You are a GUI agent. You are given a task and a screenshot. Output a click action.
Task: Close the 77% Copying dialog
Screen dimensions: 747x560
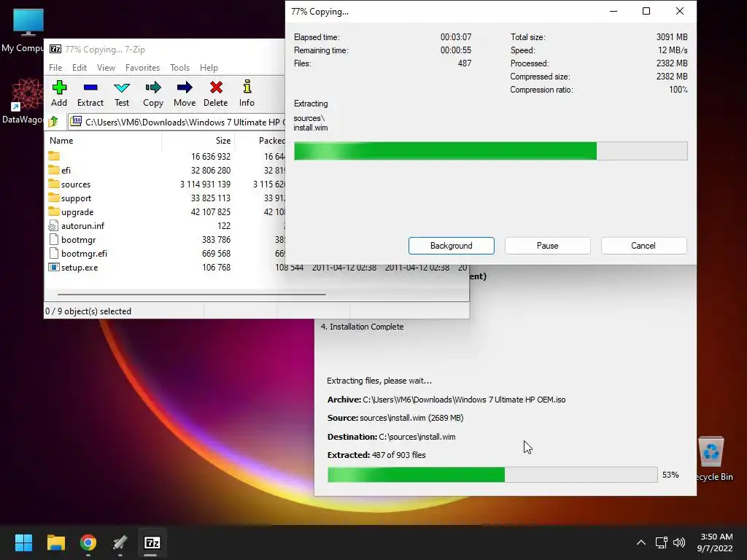coord(680,12)
